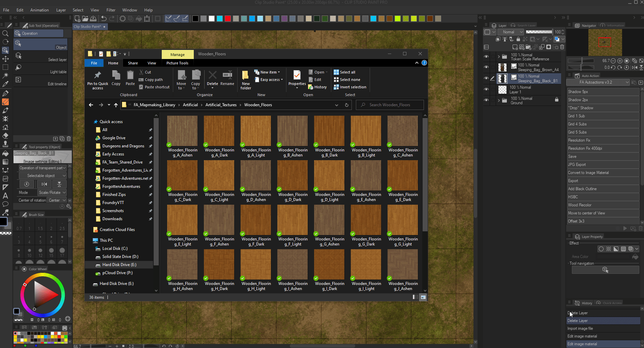The height and width of the screenshot is (348, 644).
Task: Toggle Set as Reference Layer lighthouse icon
Action: [x=505, y=39]
